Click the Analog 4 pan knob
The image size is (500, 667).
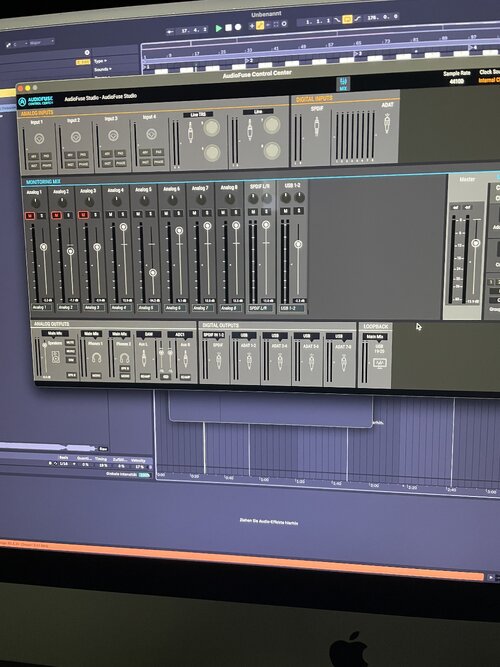click(116, 201)
